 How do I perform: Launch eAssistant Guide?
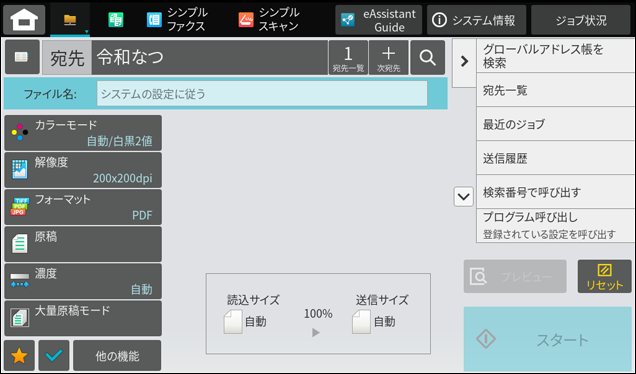378,20
